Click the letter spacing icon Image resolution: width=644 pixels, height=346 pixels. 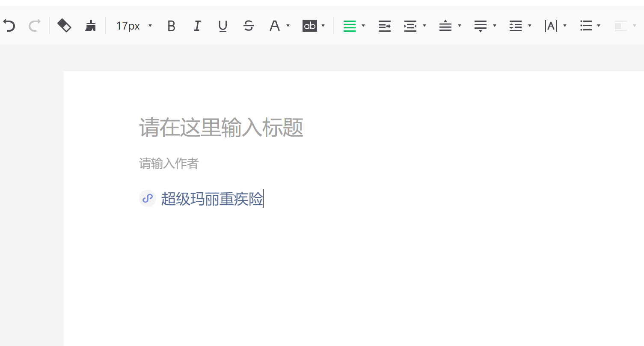point(551,26)
